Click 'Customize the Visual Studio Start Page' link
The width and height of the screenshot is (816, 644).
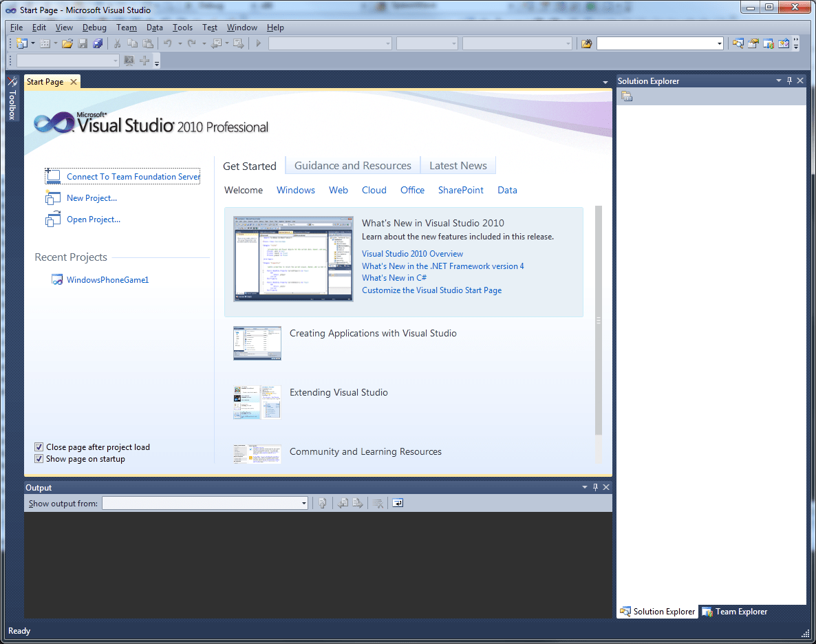tap(431, 290)
